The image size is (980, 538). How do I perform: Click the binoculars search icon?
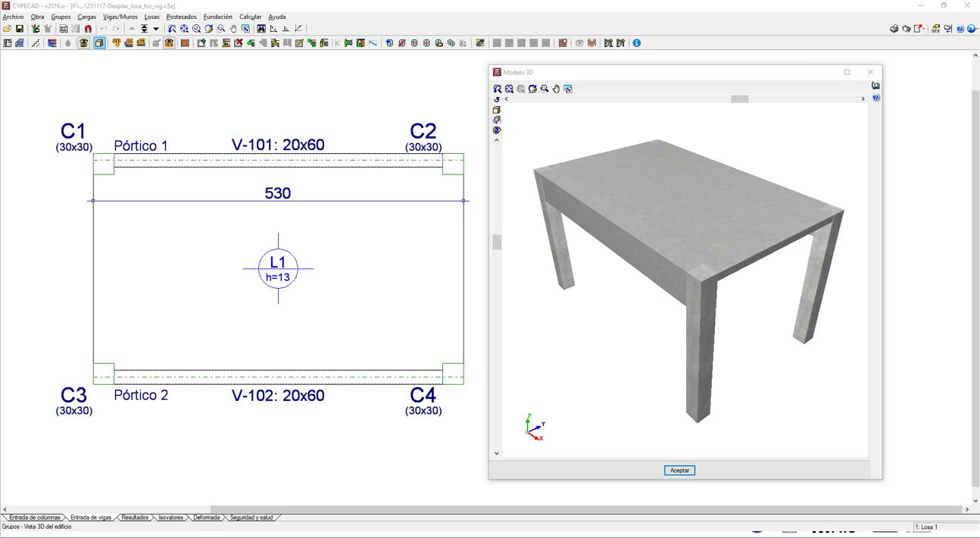point(261,29)
